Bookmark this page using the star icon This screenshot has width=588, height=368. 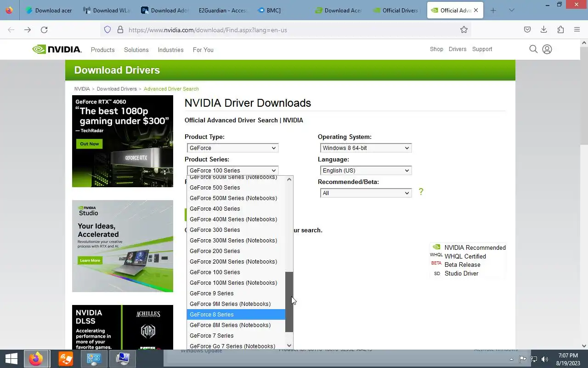(x=464, y=29)
